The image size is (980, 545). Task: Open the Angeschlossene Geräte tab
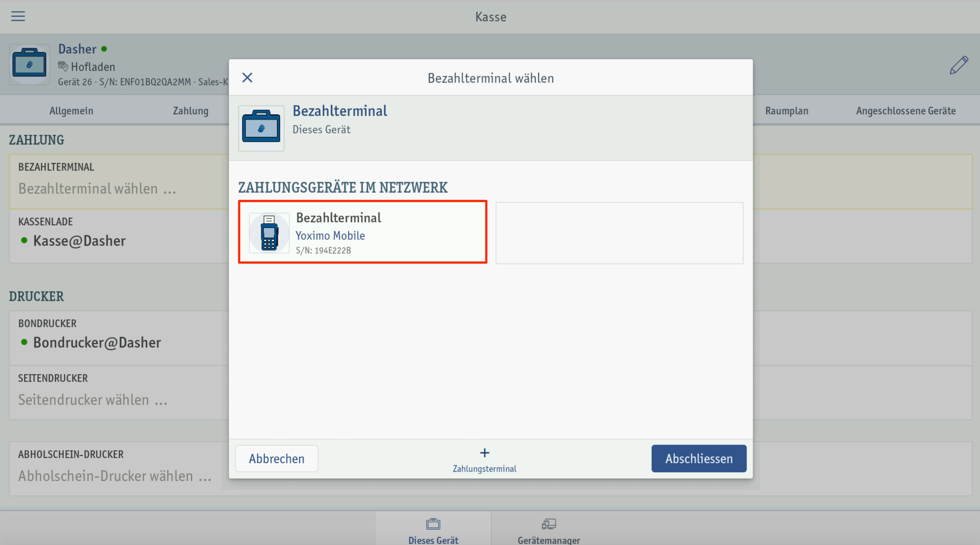click(906, 111)
